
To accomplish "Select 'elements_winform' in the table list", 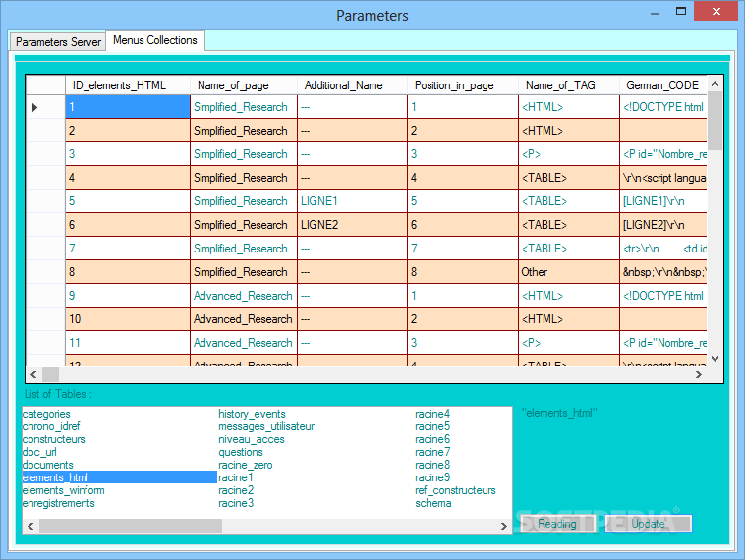I will (x=63, y=490).
